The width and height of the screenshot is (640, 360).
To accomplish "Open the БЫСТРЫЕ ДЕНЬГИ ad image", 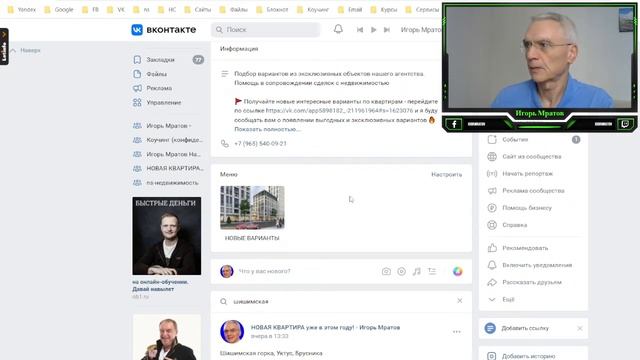I will 167,236.
